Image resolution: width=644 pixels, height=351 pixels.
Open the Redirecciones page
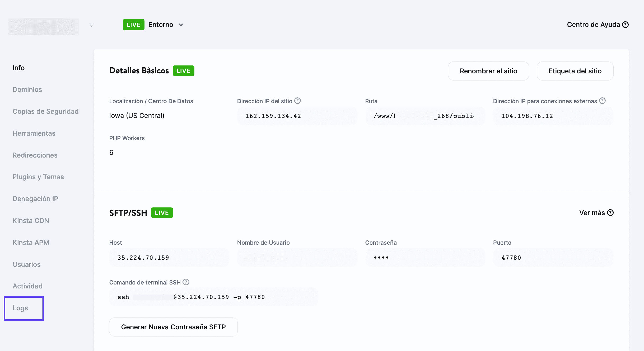35,155
